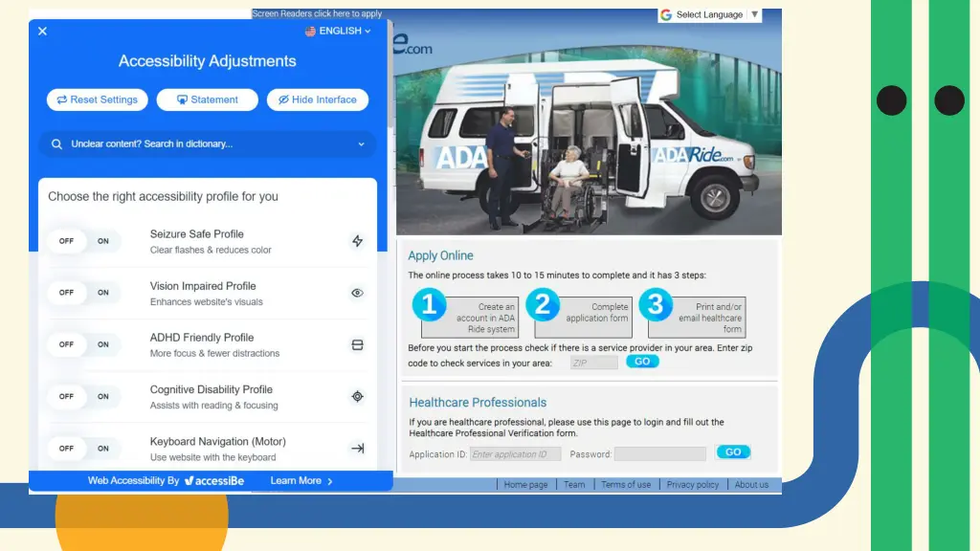Click the Google G logo icon
The image size is (980, 551).
(666, 15)
